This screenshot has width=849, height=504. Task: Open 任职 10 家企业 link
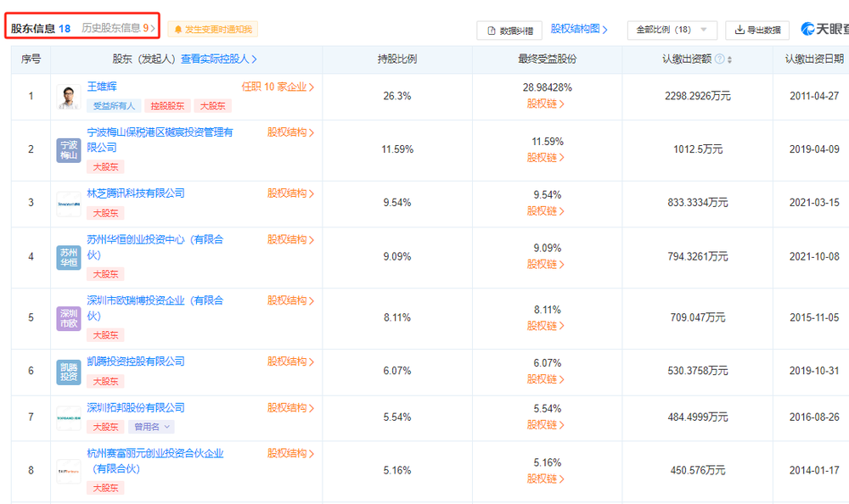(x=278, y=87)
